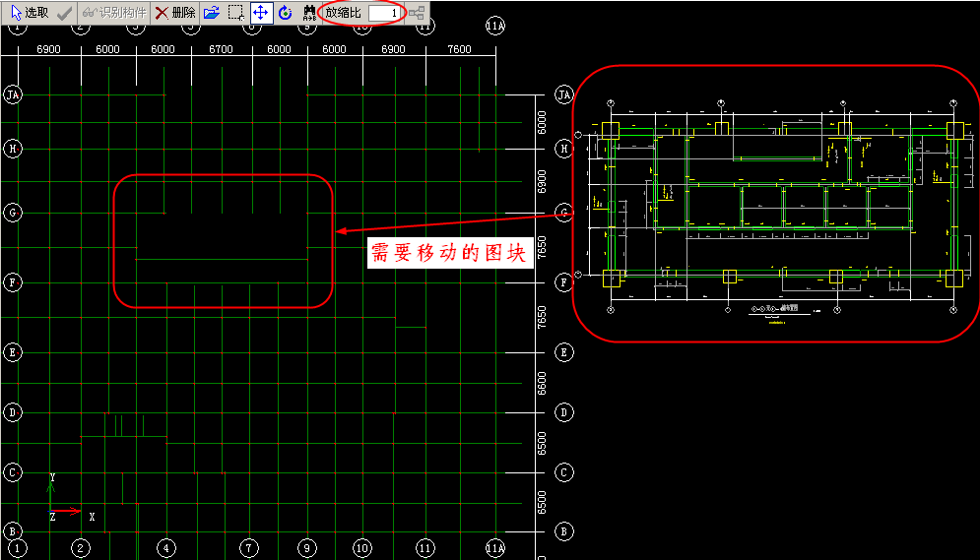Click the gray hierarchy tree icon
Viewport: 980px width, 560px height.
[417, 13]
